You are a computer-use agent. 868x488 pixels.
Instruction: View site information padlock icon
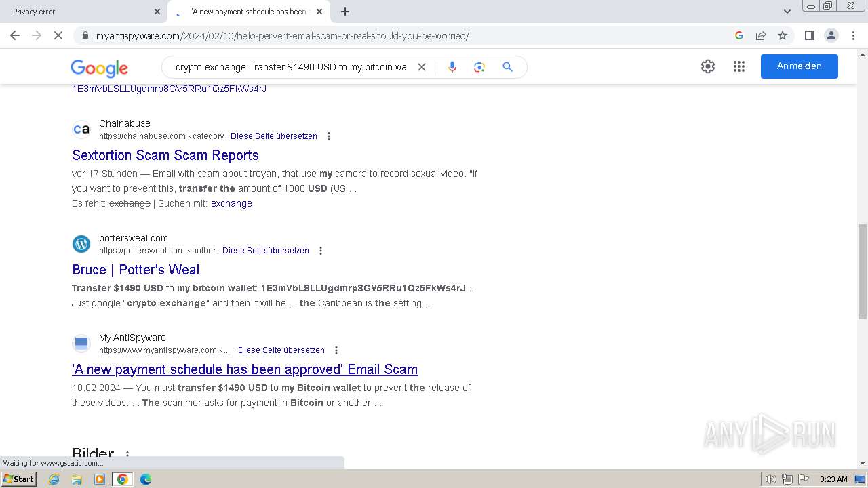[x=85, y=35]
